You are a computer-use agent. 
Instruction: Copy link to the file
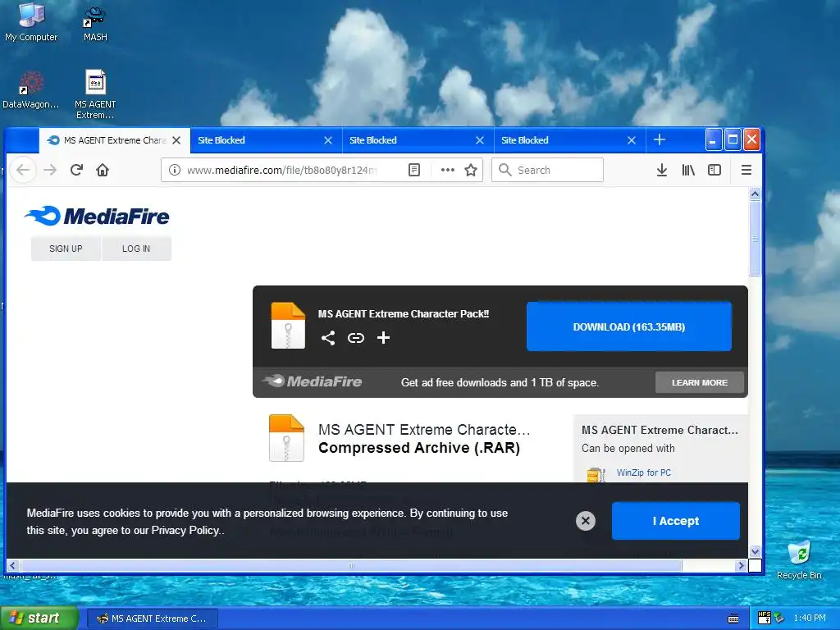click(x=356, y=337)
